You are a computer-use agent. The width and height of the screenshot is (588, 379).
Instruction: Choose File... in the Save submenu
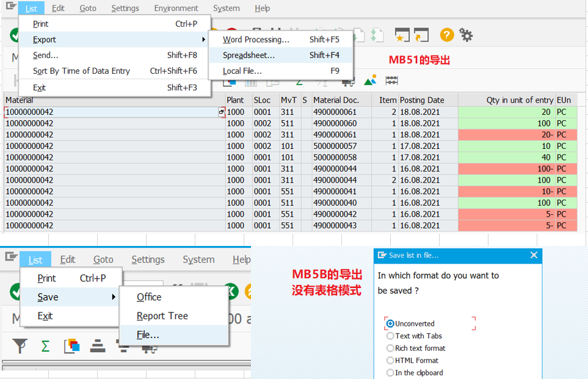pyautogui.click(x=173, y=334)
